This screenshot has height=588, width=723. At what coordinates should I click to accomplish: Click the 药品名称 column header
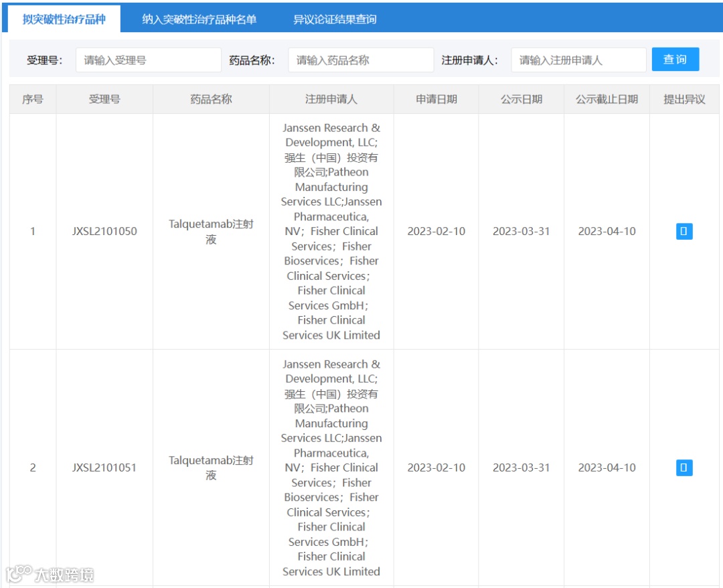[x=211, y=99]
